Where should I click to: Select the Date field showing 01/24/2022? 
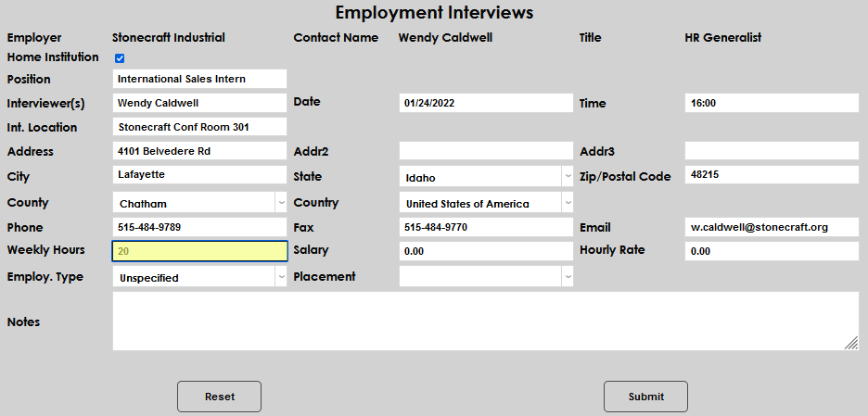tap(486, 103)
